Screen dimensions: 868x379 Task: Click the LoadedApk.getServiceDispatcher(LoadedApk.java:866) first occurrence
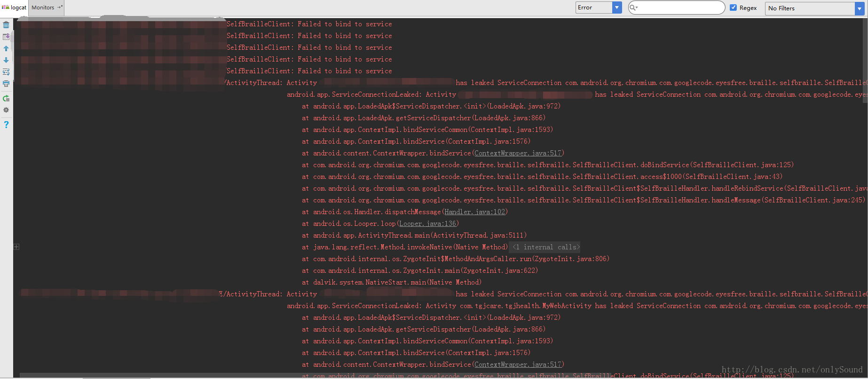[424, 118]
